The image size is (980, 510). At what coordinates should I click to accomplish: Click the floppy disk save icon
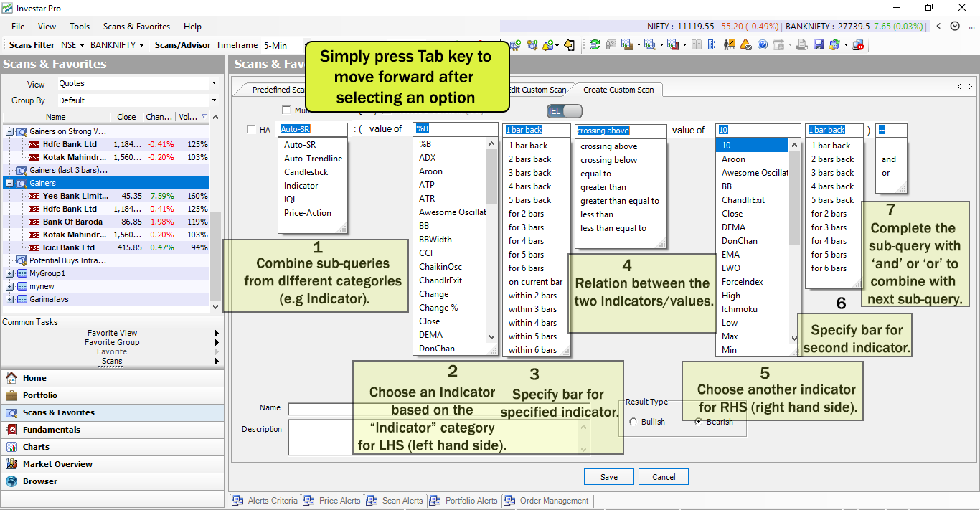click(x=818, y=44)
